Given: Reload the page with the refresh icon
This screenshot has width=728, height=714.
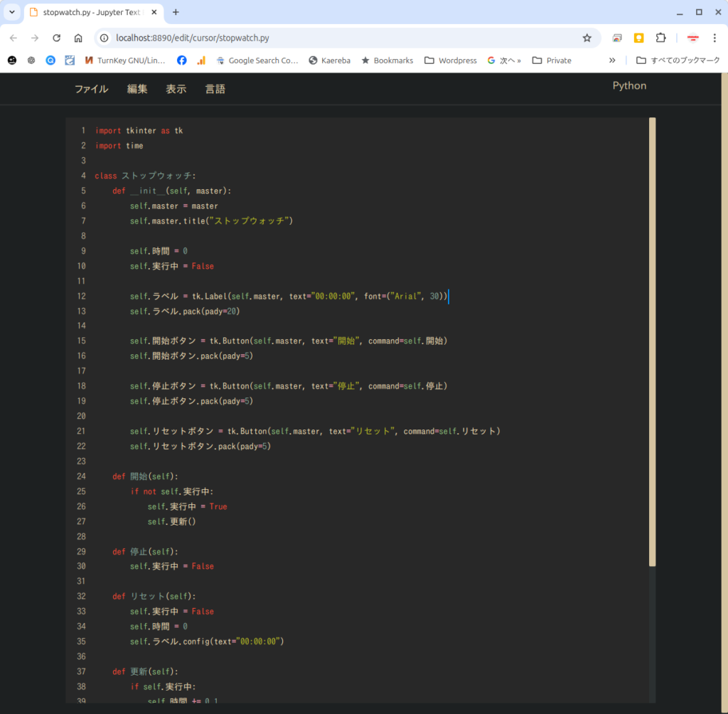Looking at the screenshot, I should [x=56, y=38].
